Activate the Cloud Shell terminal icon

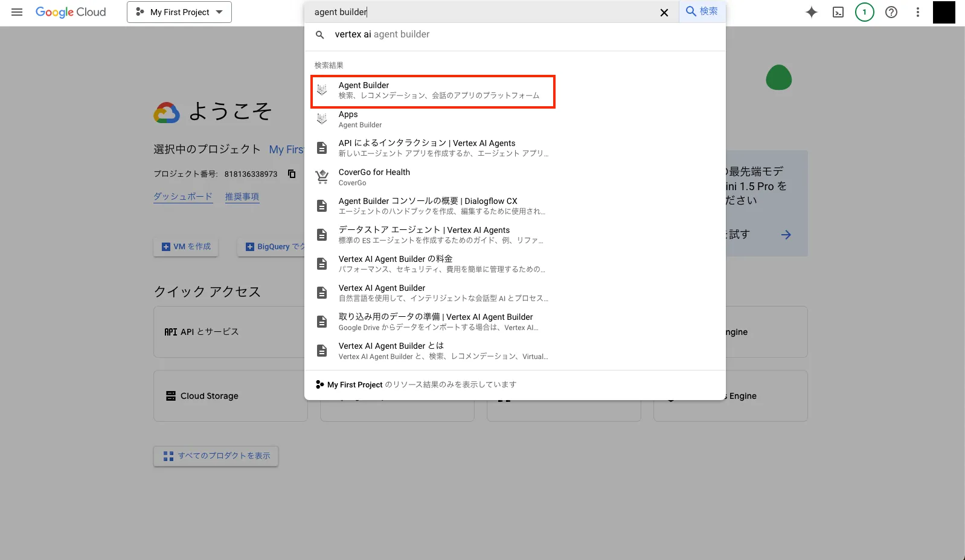tap(838, 12)
